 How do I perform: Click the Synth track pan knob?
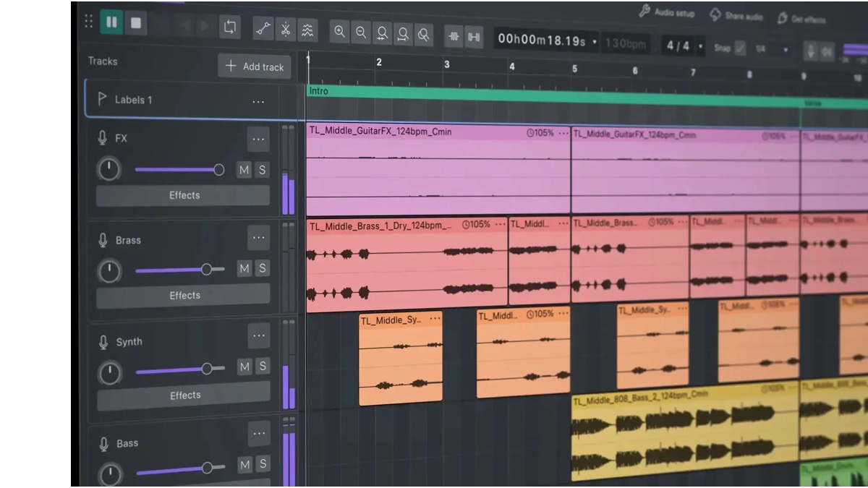[110, 374]
